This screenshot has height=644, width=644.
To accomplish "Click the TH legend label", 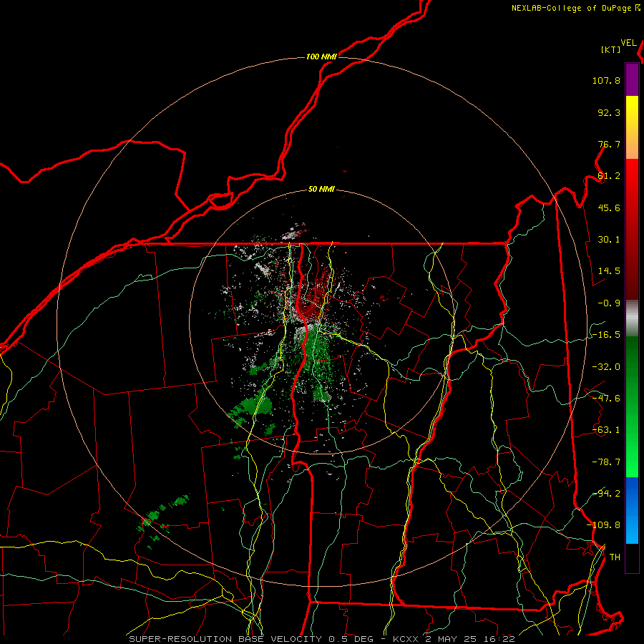I will coord(615,557).
